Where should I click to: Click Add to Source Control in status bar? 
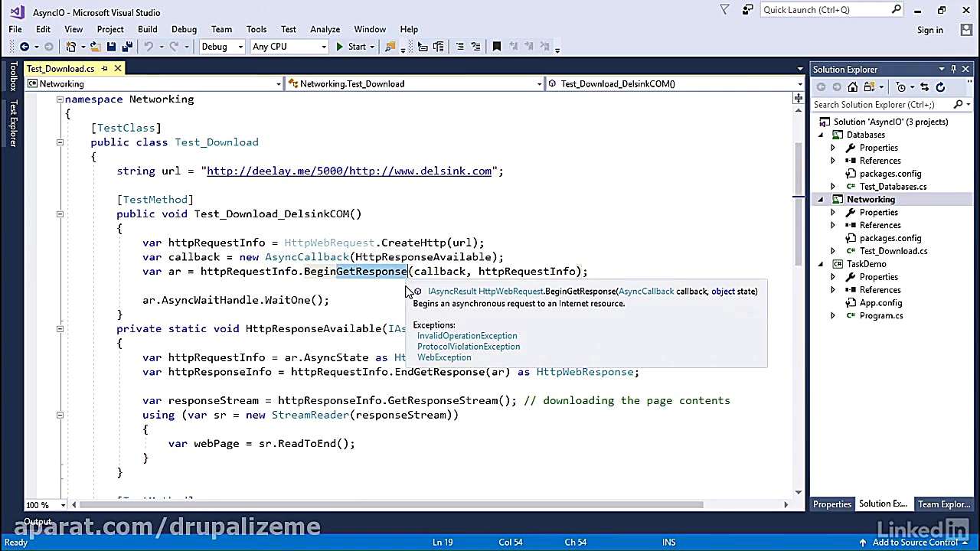(915, 543)
